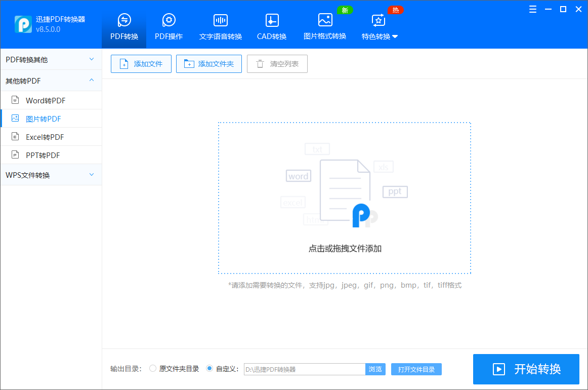Click the Excel转PDF sheet icon

point(15,136)
